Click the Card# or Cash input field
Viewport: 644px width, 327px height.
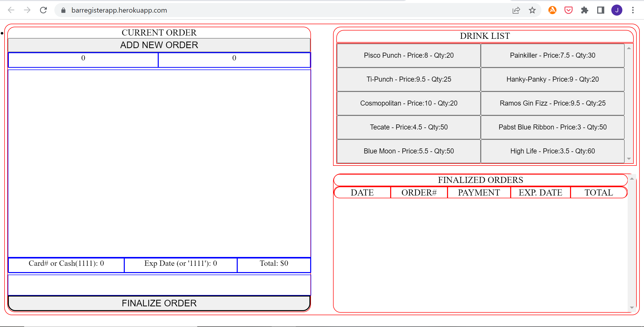pos(66,264)
